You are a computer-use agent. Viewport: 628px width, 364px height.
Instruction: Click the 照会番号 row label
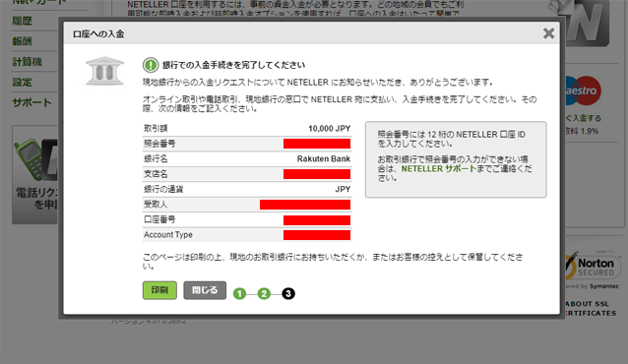[159, 144]
